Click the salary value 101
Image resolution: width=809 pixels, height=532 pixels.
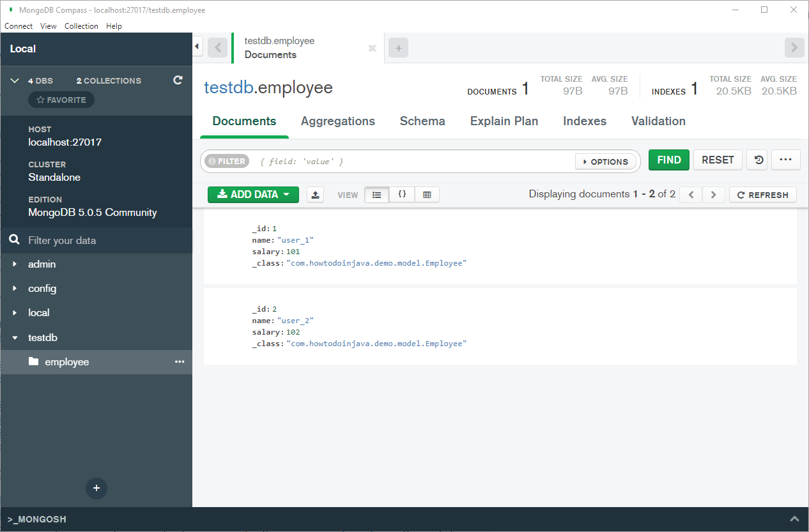click(x=293, y=252)
